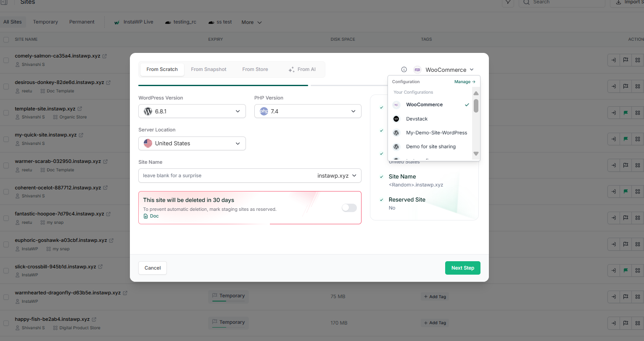This screenshot has height=341, width=644.
Task: Click the Cancel button
Action: [x=153, y=268]
